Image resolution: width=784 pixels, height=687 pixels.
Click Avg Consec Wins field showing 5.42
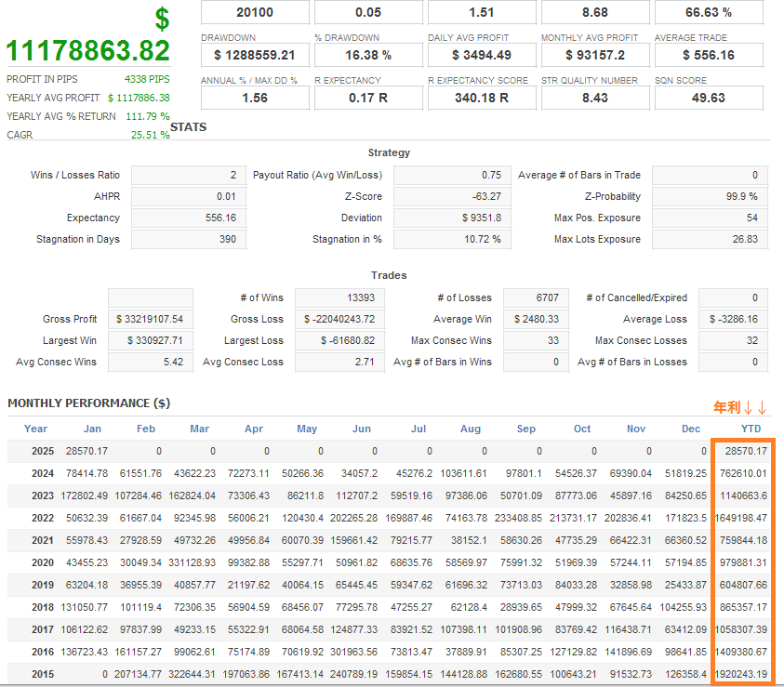pos(151,363)
